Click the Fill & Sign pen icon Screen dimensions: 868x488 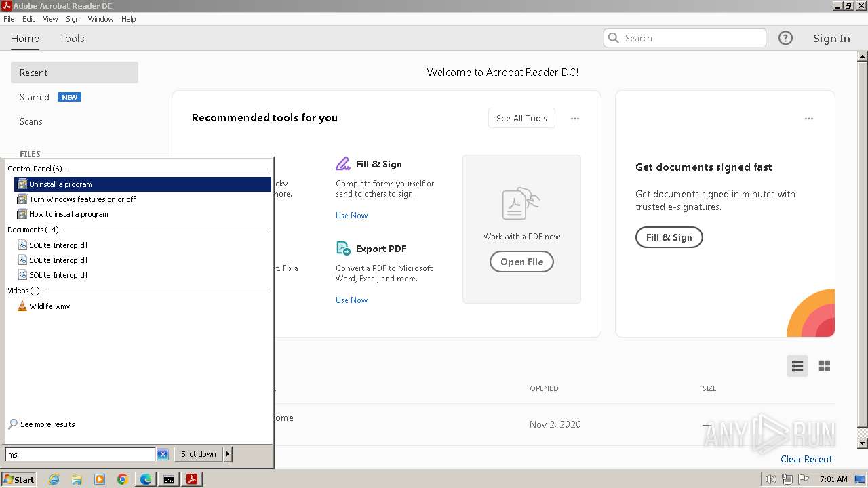(x=343, y=164)
